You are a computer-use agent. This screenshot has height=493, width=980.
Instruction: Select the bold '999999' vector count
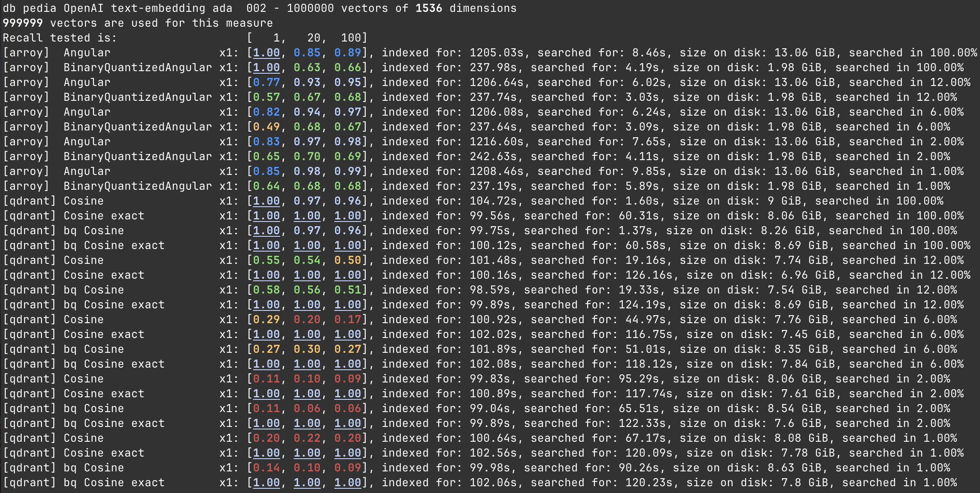pyautogui.click(x=23, y=23)
